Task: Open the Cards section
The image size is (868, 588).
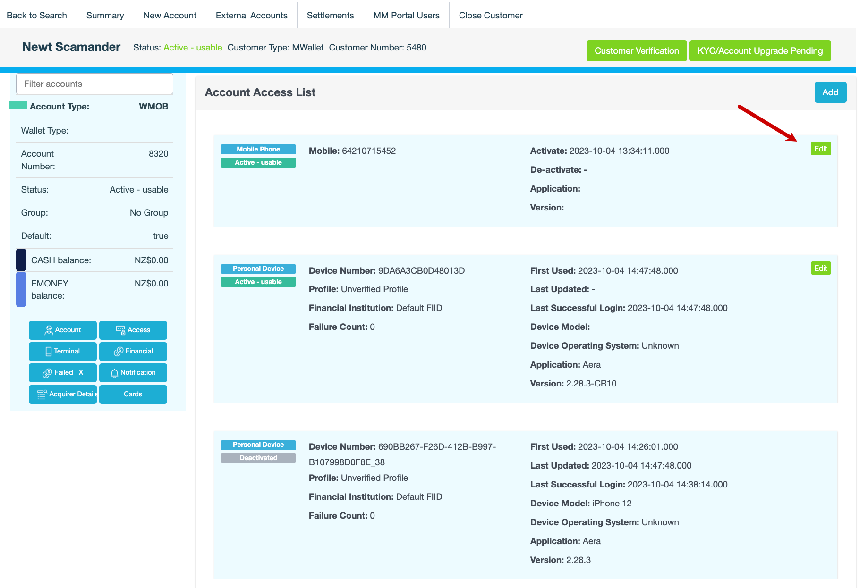Action: (x=133, y=394)
